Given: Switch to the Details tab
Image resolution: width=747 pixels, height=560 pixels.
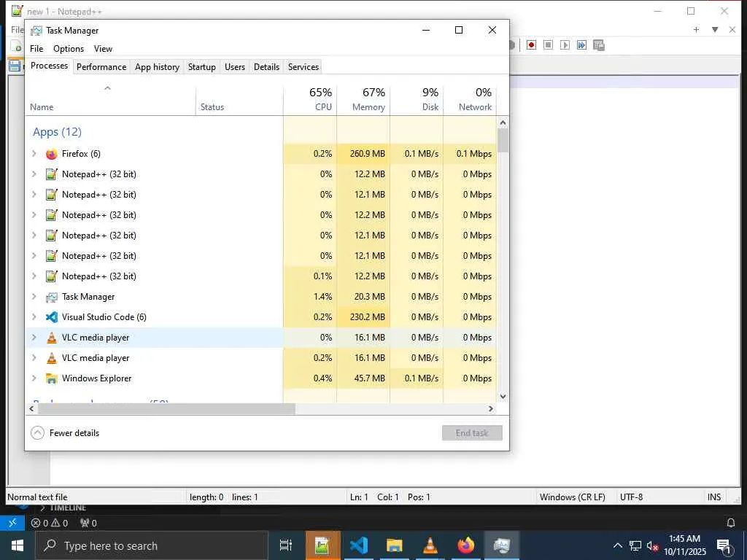Looking at the screenshot, I should [x=266, y=66].
